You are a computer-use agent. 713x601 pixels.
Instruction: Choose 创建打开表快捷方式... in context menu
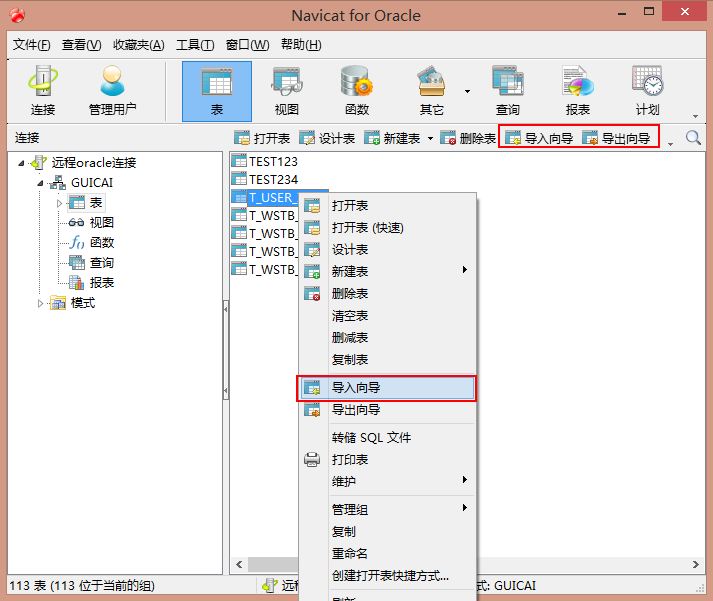coord(387,576)
